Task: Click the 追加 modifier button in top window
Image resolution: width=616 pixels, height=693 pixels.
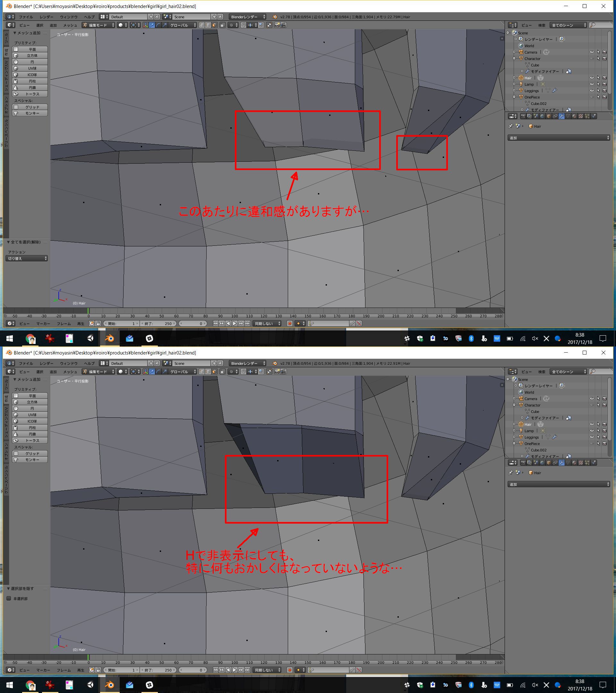Action: click(558, 138)
